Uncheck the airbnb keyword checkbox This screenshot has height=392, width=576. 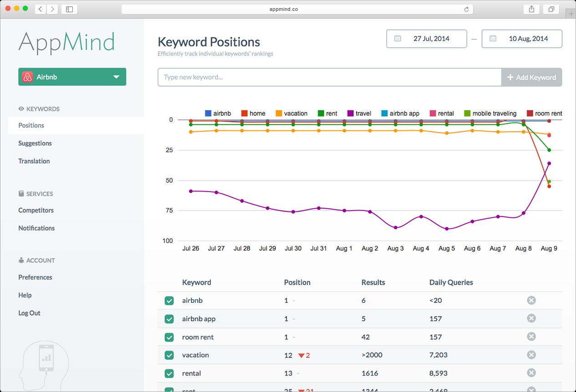(x=169, y=301)
